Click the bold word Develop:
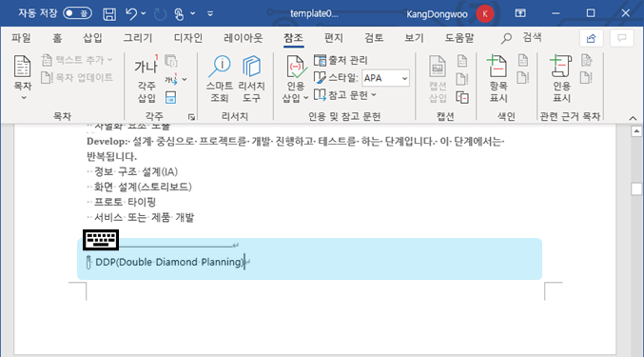This screenshot has height=357, width=644. click(x=107, y=141)
